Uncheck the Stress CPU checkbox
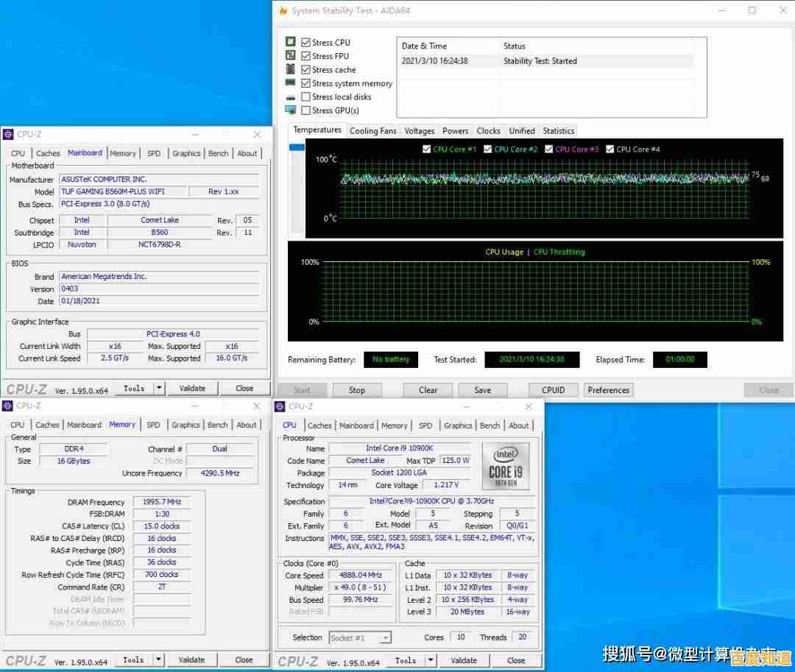Image resolution: width=795 pixels, height=672 pixels. (x=305, y=43)
